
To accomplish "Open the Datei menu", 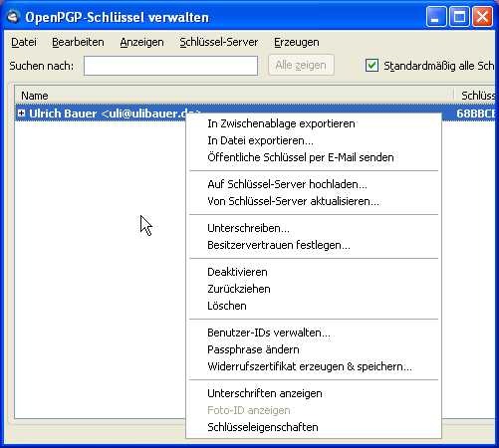I will tap(24, 42).
